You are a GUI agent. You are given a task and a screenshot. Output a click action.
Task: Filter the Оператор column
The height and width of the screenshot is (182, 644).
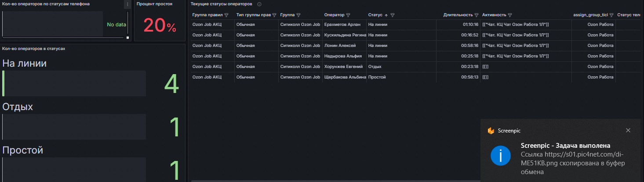coord(348,15)
